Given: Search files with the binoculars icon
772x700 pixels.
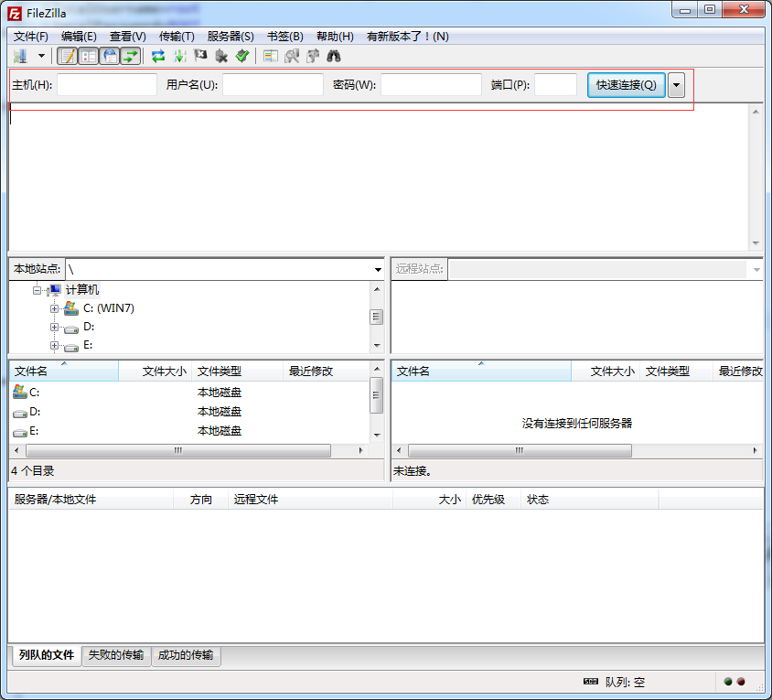Looking at the screenshot, I should point(334,56).
